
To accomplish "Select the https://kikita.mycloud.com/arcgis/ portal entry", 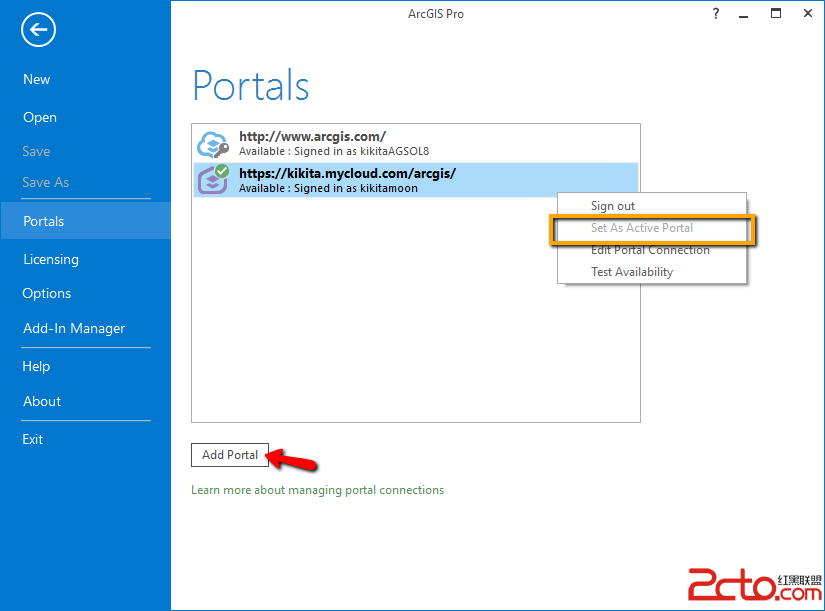I will point(416,179).
